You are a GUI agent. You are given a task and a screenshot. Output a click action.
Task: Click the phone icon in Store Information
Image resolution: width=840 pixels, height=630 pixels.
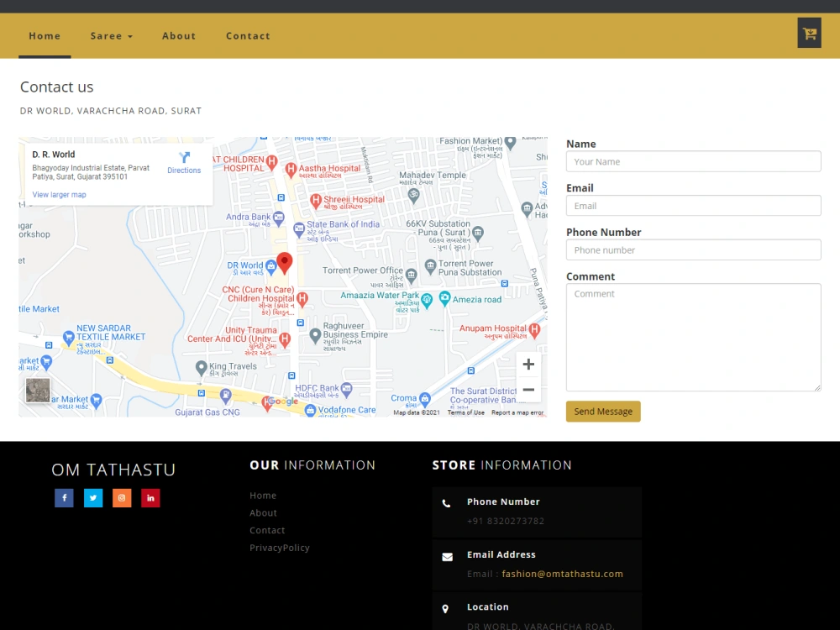coord(446,503)
